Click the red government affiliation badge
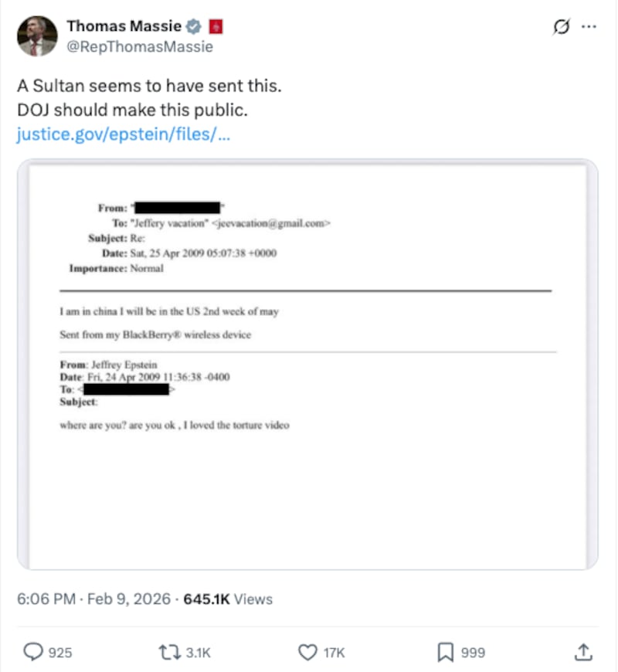Image resolution: width=618 pixels, height=672 pixels. 216,25
